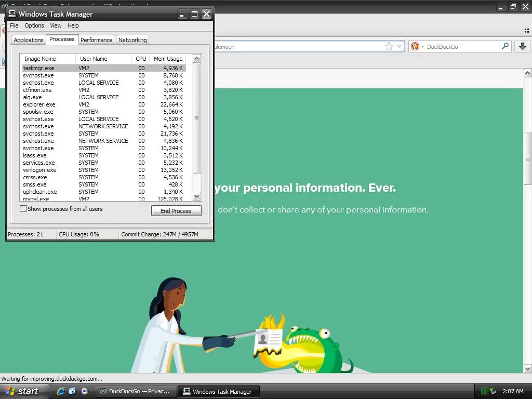
Task: Launch Internet Explorer from quick launch
Action: tap(61, 391)
